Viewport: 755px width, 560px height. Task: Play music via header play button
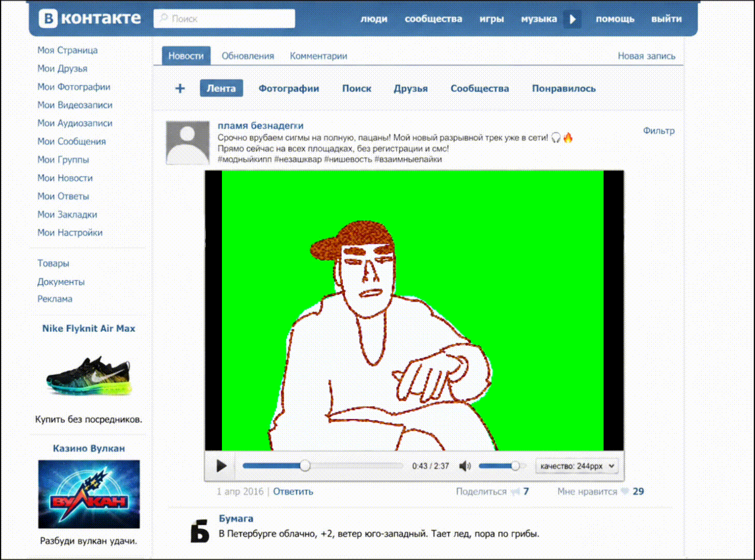point(572,19)
